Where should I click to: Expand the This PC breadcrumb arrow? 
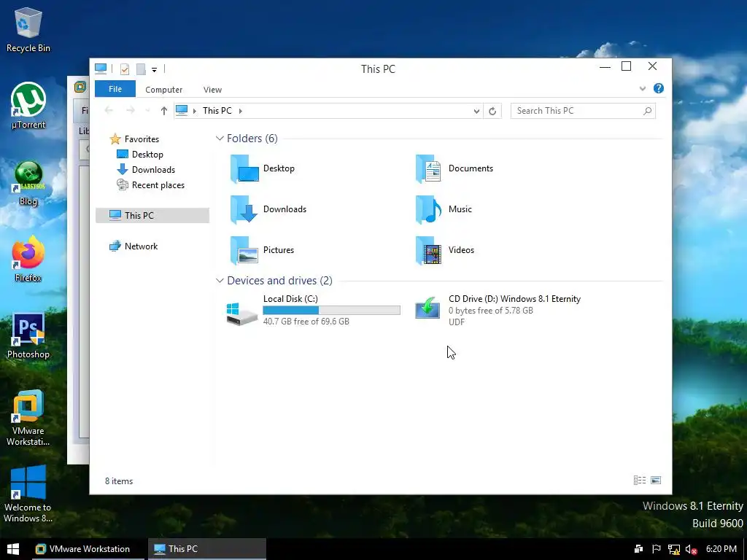(x=241, y=111)
